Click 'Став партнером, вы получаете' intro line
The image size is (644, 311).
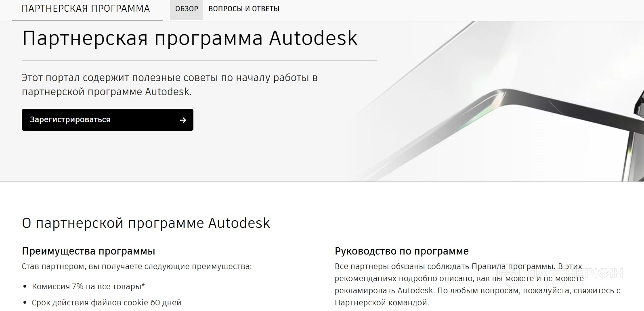[x=137, y=267]
